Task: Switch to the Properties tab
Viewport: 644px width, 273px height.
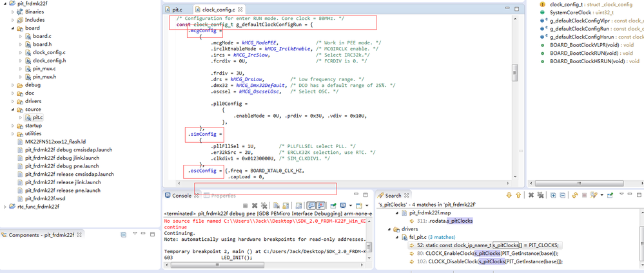Action: (x=220, y=196)
